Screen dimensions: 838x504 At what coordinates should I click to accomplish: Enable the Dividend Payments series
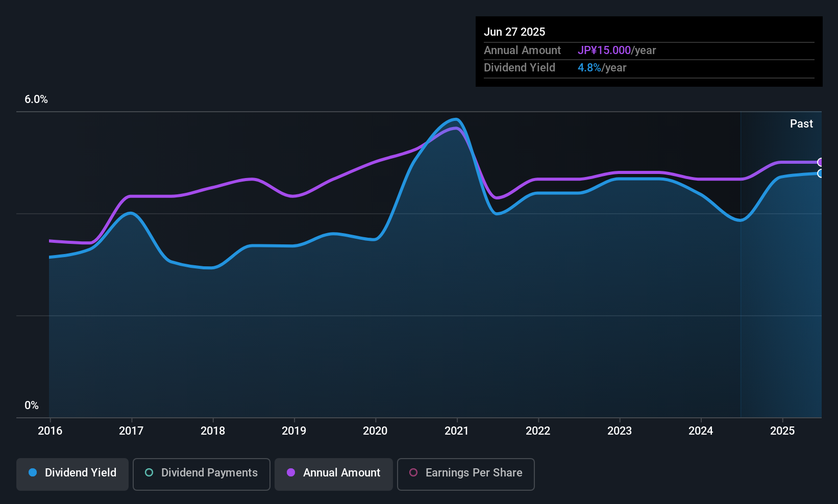pyautogui.click(x=201, y=474)
